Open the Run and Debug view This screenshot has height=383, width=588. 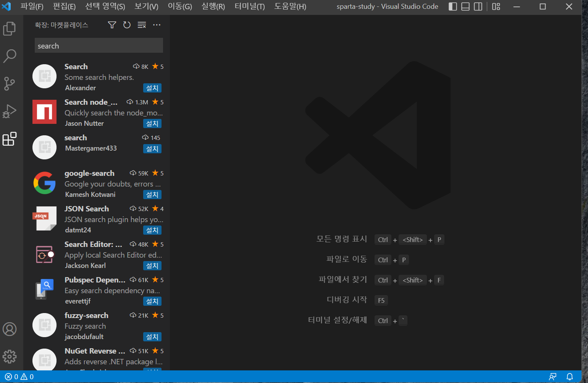pos(10,111)
